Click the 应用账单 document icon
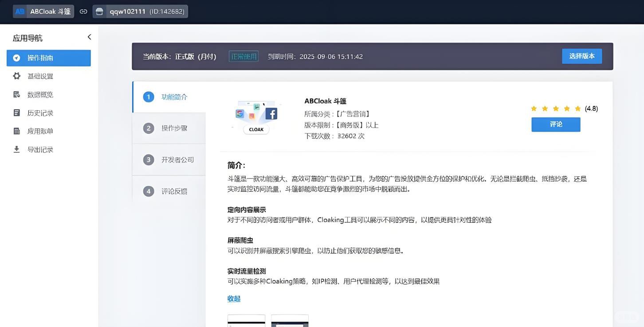 [16, 131]
